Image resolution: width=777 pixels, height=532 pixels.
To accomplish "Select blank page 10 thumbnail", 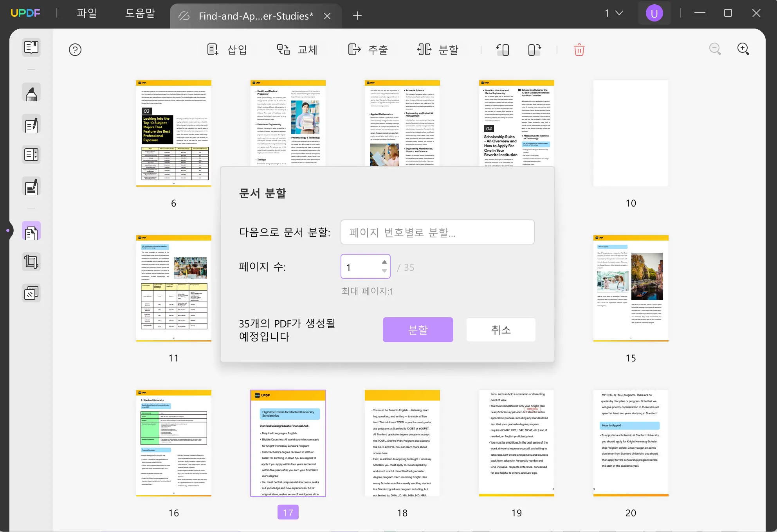I will point(631,133).
